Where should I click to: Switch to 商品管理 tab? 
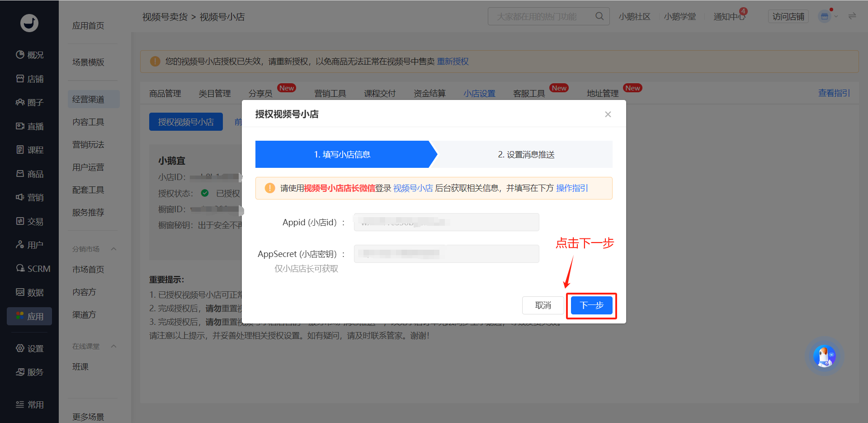click(165, 93)
